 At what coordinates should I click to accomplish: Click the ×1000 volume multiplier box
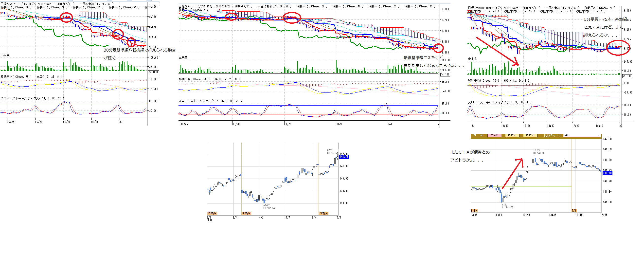pyautogui.click(x=154, y=72)
